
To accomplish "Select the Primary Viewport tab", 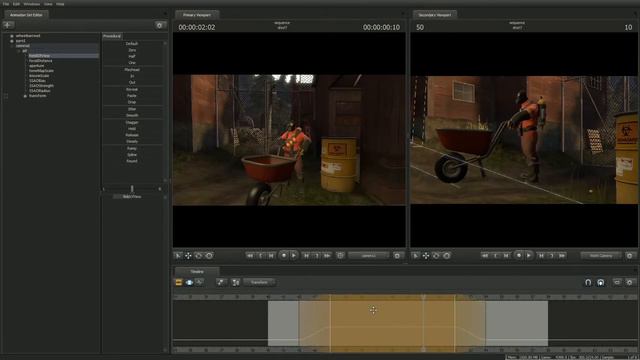I will 197,15.
